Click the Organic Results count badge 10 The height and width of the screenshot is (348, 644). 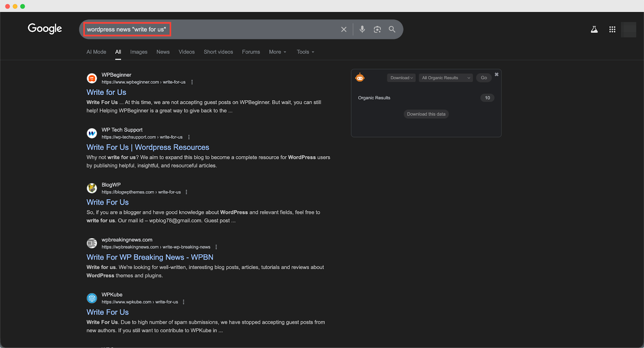point(487,98)
